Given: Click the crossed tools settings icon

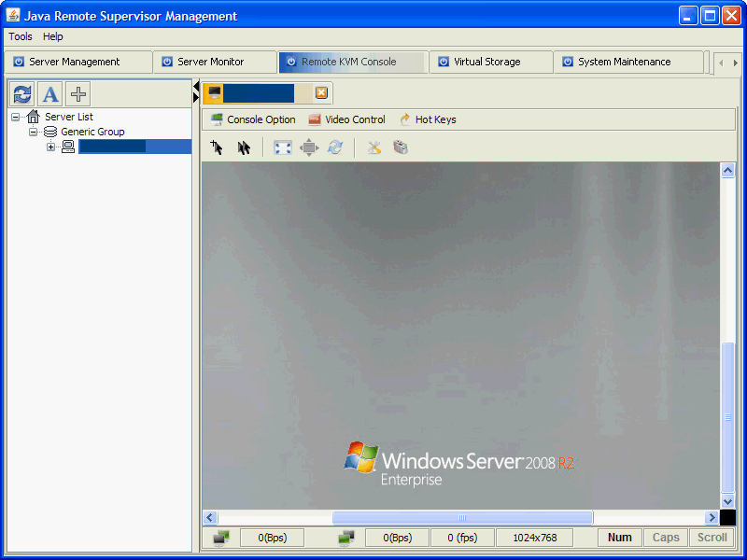Looking at the screenshot, I should tap(374, 147).
